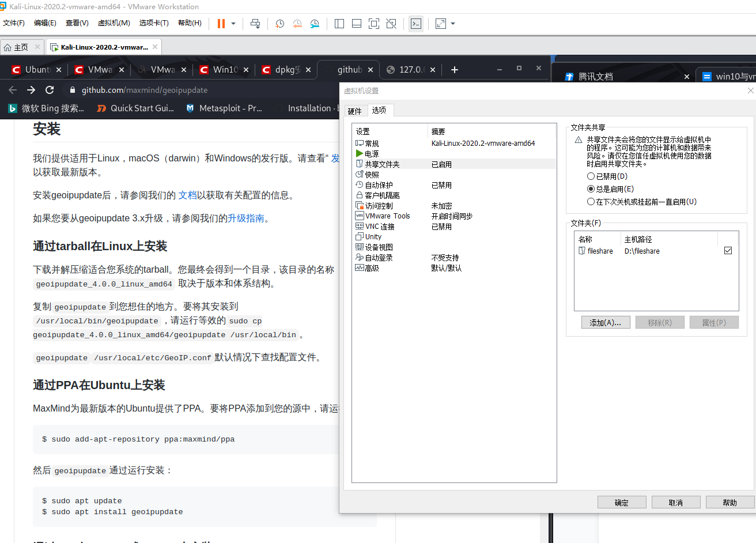Open the 虚拟机(M) menu
Viewport: 756px width, 543px height.
pyautogui.click(x=114, y=23)
